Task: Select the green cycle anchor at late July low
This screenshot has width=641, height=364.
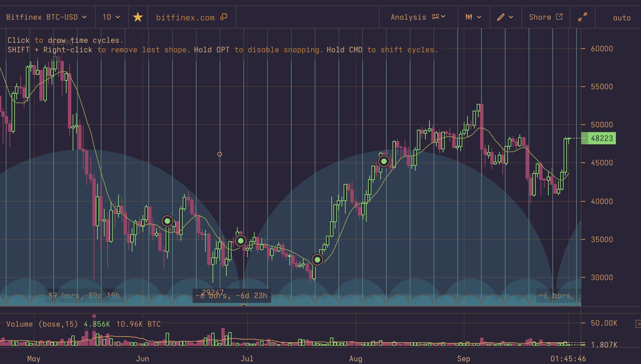Action: pos(317,260)
